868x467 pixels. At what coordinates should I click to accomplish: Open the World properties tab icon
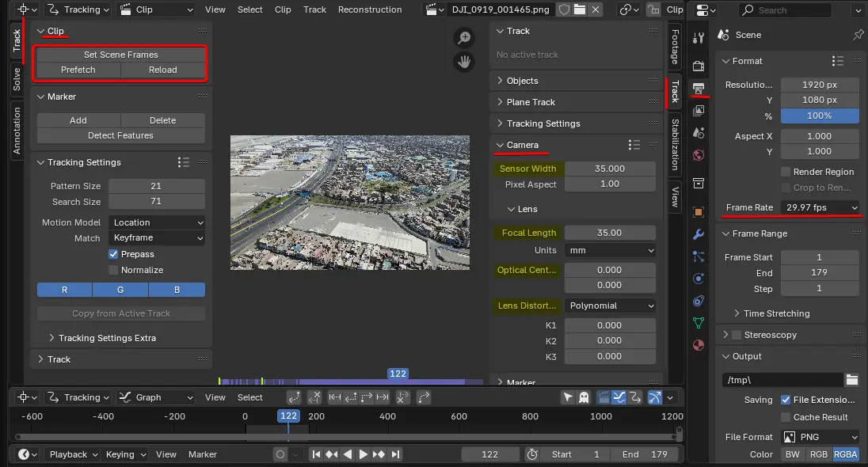click(x=698, y=154)
